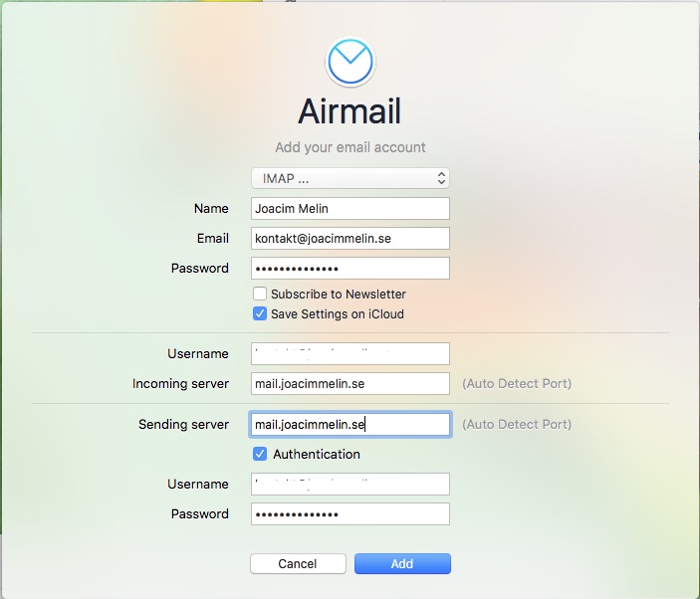This screenshot has height=599, width=700.
Task: Click the Airmail title text
Action: (350, 111)
